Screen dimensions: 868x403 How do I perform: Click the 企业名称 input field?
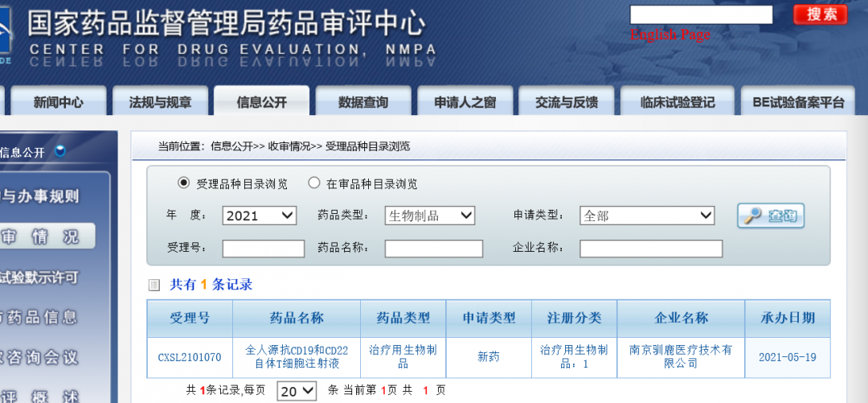[x=650, y=249]
